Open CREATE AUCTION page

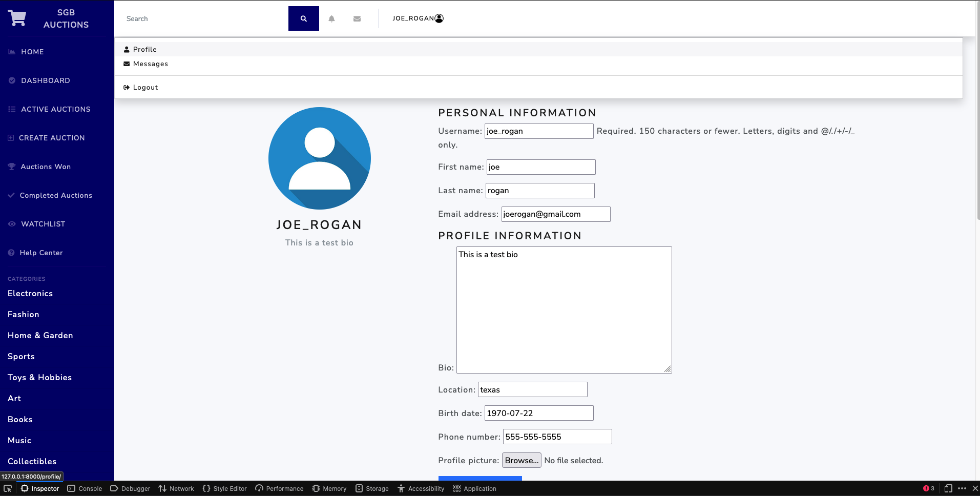pos(52,138)
